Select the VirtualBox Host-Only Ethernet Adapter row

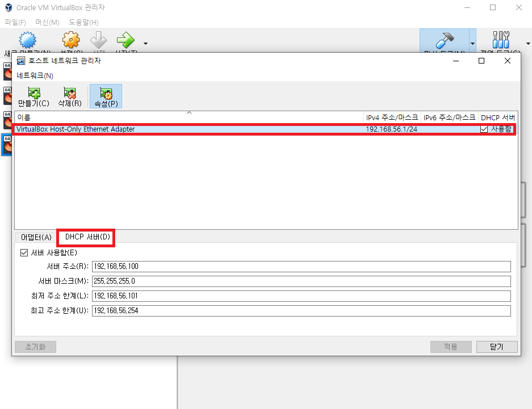tap(265, 129)
